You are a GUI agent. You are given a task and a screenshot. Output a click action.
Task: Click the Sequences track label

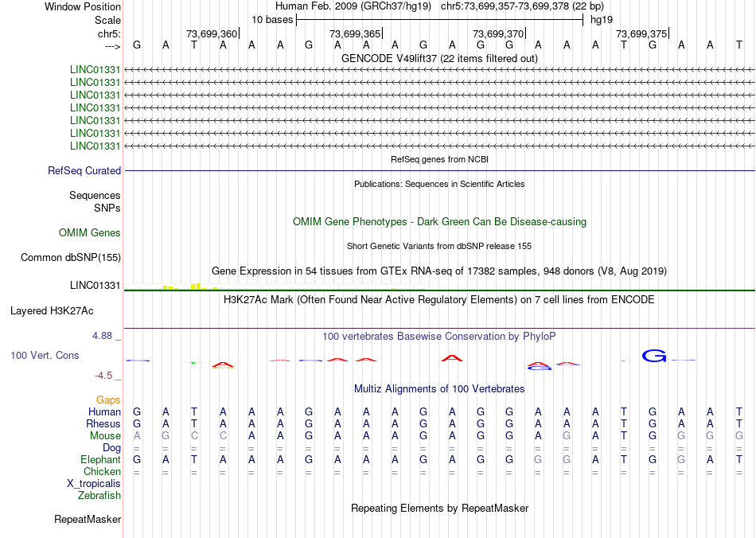tap(95, 195)
